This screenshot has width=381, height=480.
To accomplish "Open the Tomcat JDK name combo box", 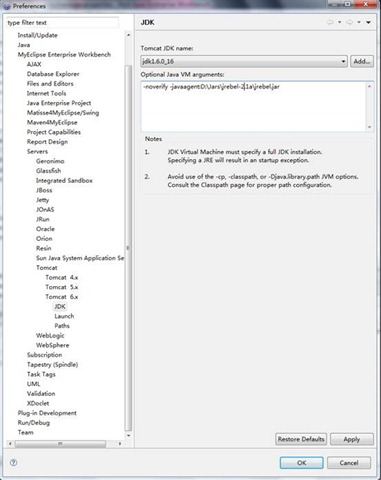I will click(244, 61).
